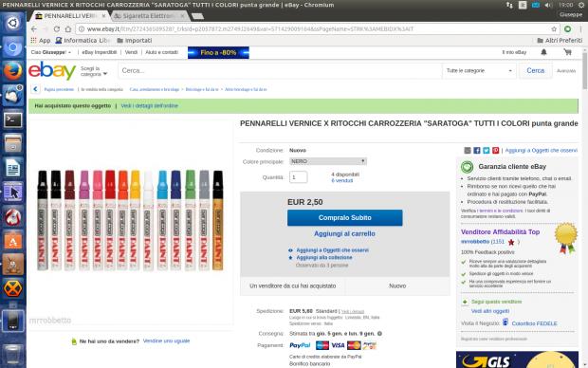
Task: Bookmark this page with the star
Action: pos(554,28)
